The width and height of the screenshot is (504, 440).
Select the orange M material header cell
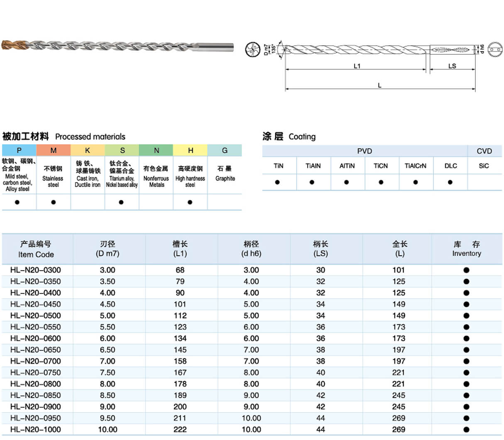click(53, 150)
